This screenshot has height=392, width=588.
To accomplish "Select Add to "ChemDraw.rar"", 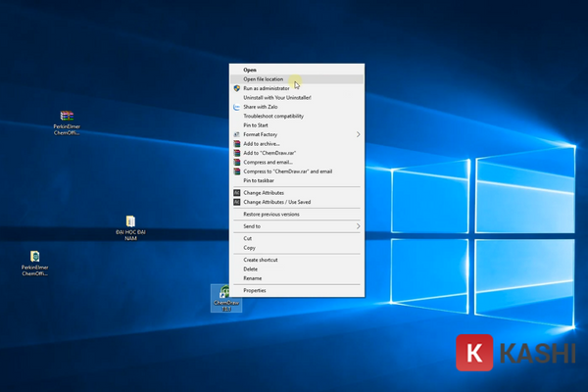I will pyautogui.click(x=270, y=153).
